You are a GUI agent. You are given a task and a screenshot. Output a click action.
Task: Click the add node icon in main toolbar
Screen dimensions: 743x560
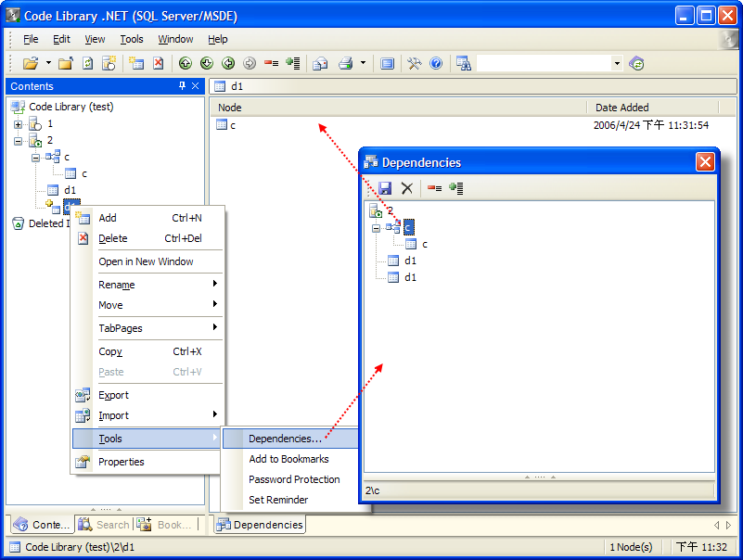(136, 63)
